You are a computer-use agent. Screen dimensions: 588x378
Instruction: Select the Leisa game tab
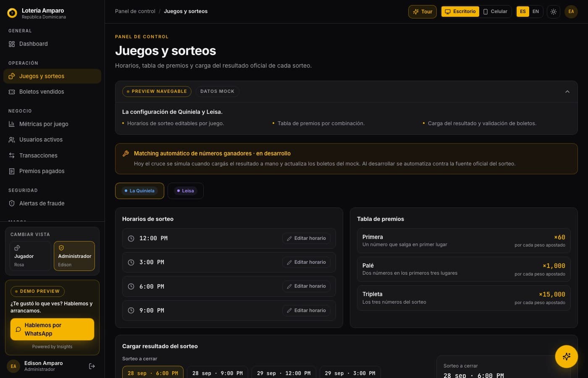[186, 191]
